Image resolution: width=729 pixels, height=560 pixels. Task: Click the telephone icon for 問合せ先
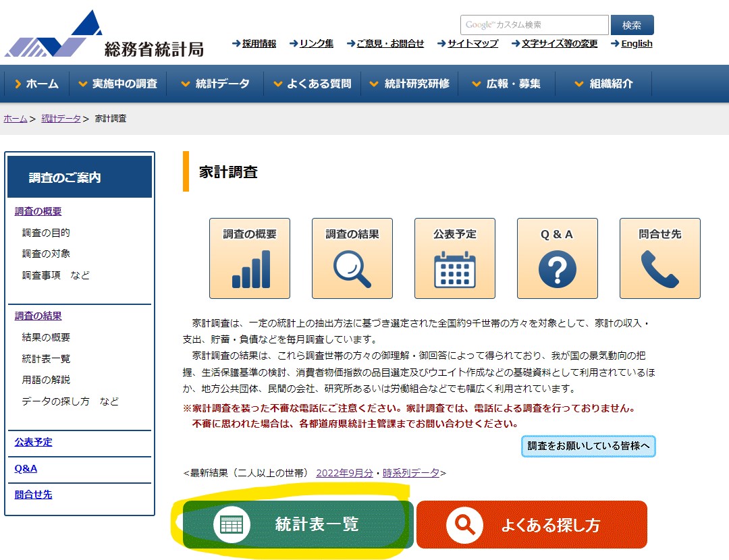click(x=660, y=269)
